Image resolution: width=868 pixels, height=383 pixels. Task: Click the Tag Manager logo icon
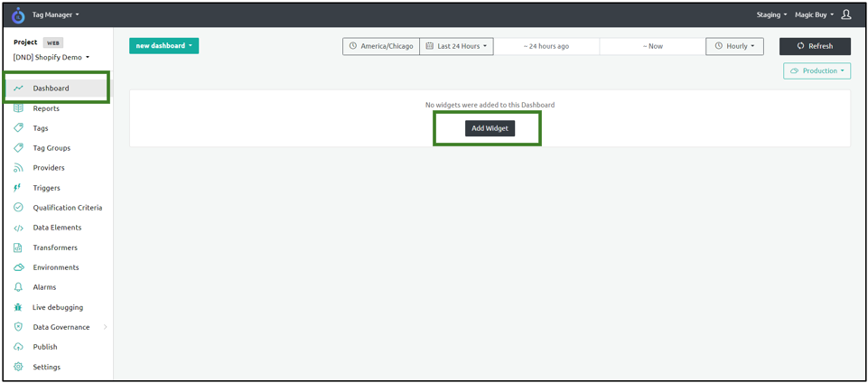pos(18,15)
